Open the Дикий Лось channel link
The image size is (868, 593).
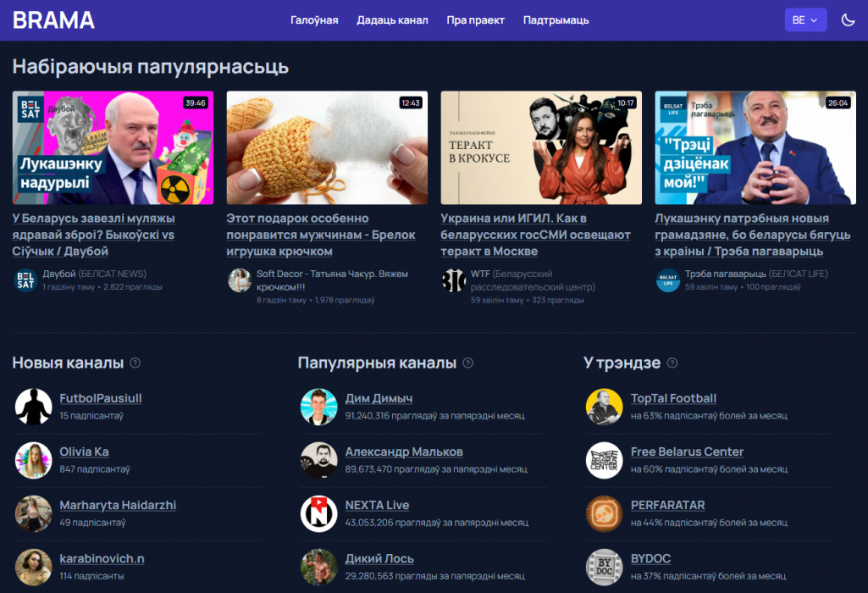tap(379, 558)
